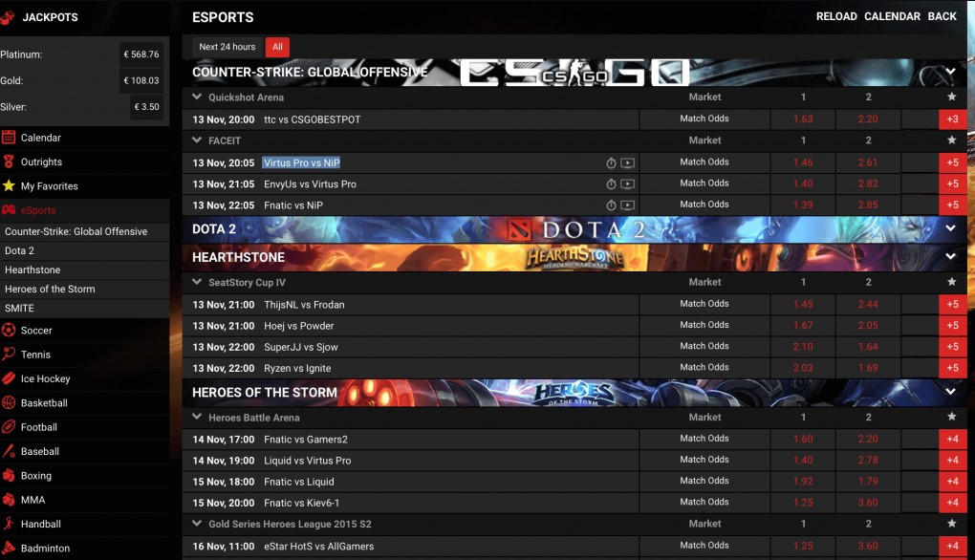Viewport: 975px width, 560px height.
Task: Favorite the Quickshot Arena league star
Action: 951,97
